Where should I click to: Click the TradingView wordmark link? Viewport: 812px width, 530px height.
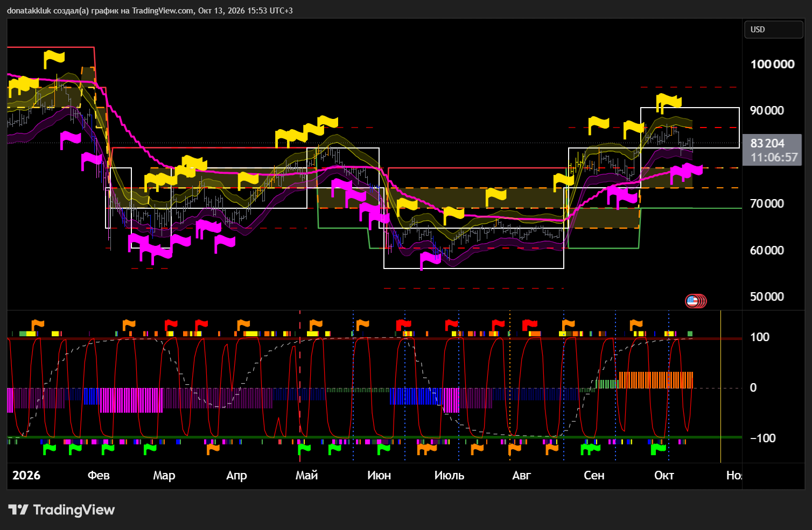(x=74, y=510)
